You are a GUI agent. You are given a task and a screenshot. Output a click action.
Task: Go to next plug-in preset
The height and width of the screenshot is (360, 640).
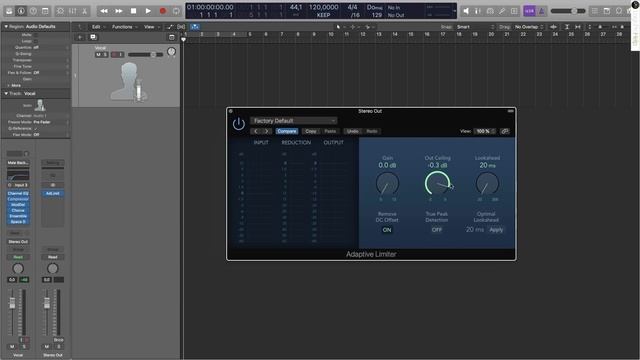267,131
